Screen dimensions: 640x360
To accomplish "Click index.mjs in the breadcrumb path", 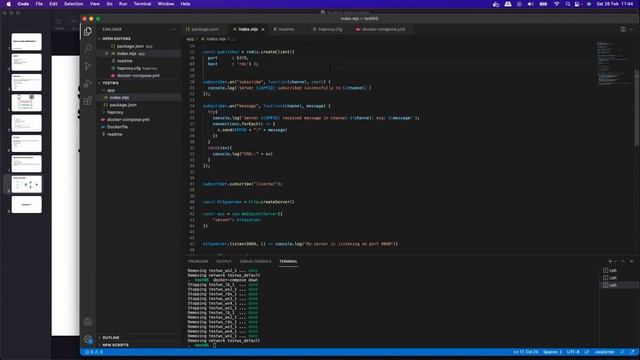I will click(216, 39).
